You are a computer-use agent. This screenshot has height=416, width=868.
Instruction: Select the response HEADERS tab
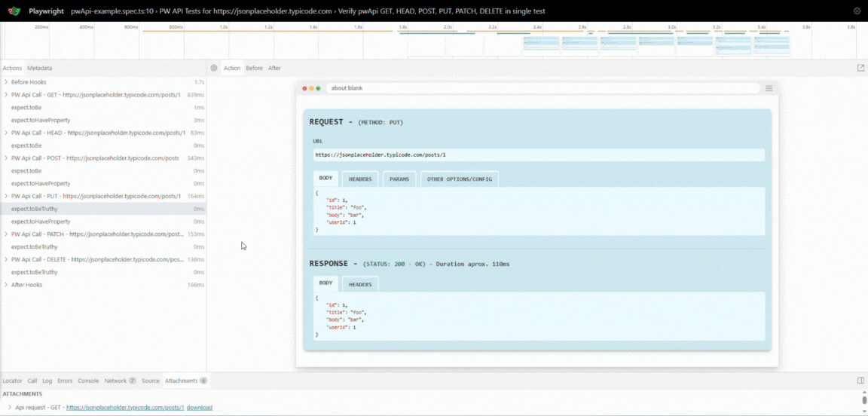point(360,284)
